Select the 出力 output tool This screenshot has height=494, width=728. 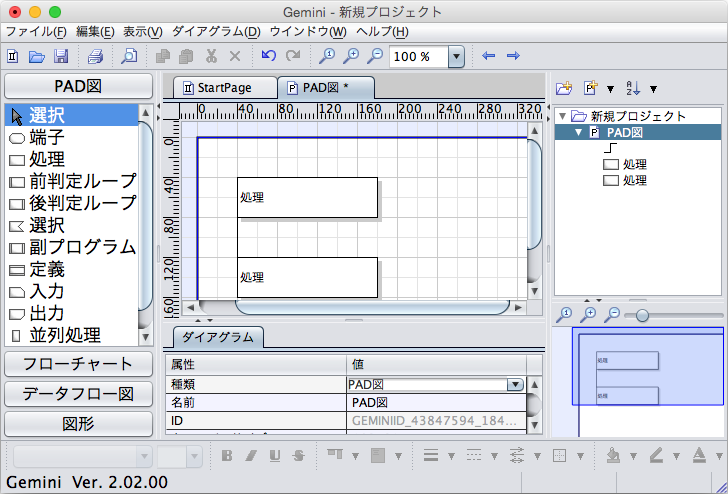click(72, 313)
